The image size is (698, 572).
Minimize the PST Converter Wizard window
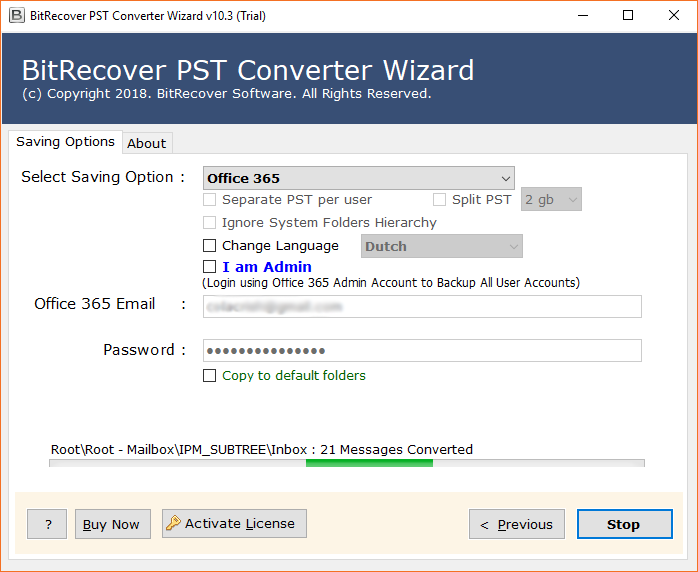pyautogui.click(x=583, y=16)
